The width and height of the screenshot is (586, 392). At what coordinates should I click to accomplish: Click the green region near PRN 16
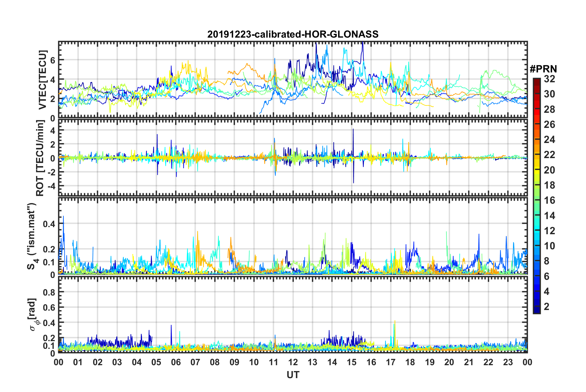[x=536, y=200]
